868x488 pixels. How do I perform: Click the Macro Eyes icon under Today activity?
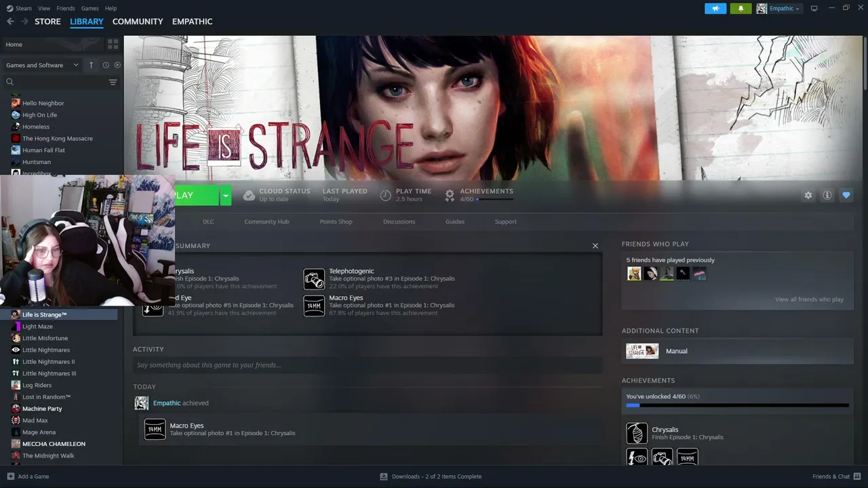pos(155,429)
